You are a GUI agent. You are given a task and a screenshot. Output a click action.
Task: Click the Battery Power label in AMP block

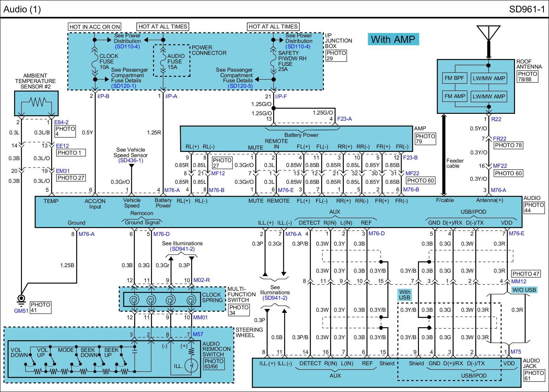click(301, 135)
